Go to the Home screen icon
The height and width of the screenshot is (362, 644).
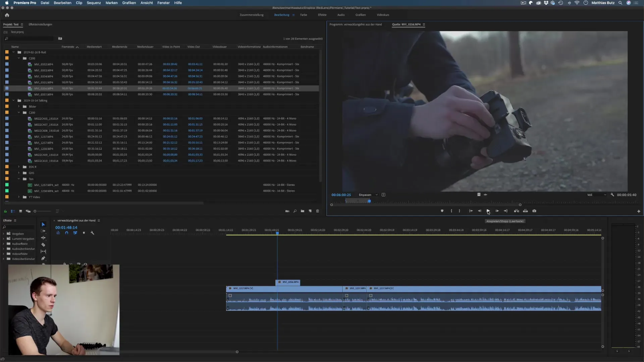(x=7, y=15)
